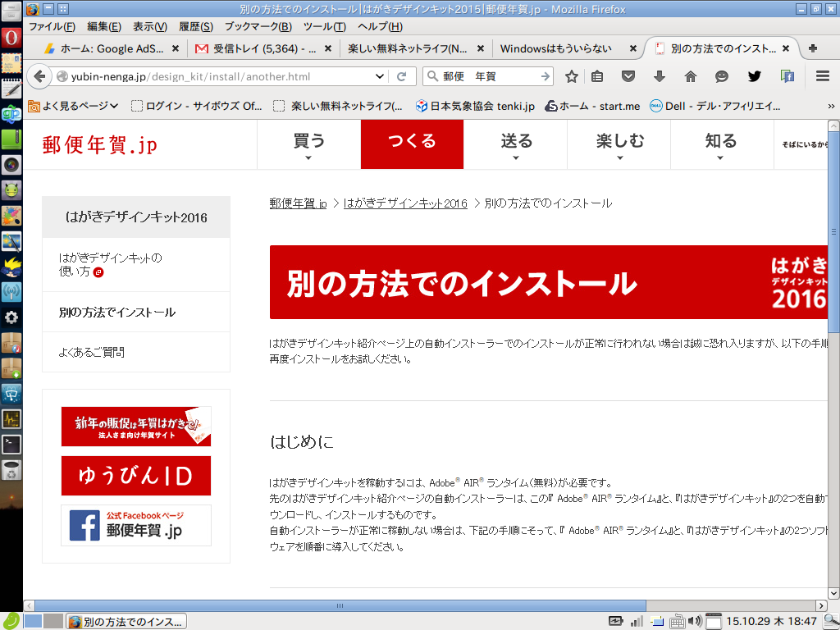Submit search with the go arrow
The image size is (840, 630).
click(546, 76)
